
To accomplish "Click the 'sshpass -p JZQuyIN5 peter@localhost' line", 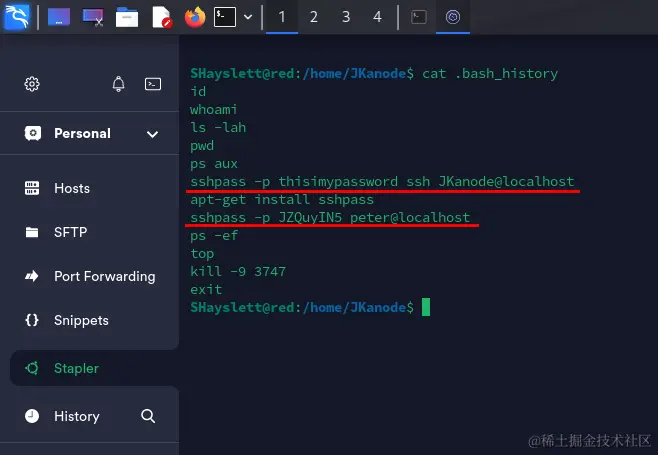I will (330, 217).
